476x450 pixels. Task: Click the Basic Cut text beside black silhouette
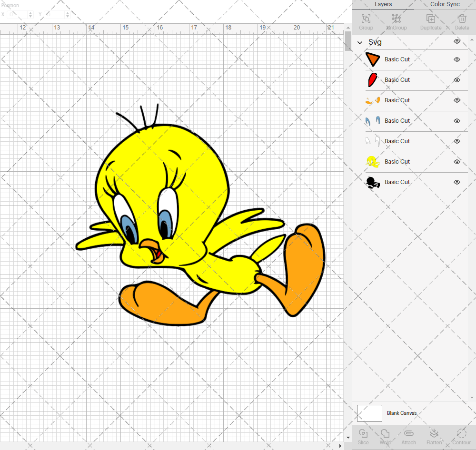tap(397, 182)
